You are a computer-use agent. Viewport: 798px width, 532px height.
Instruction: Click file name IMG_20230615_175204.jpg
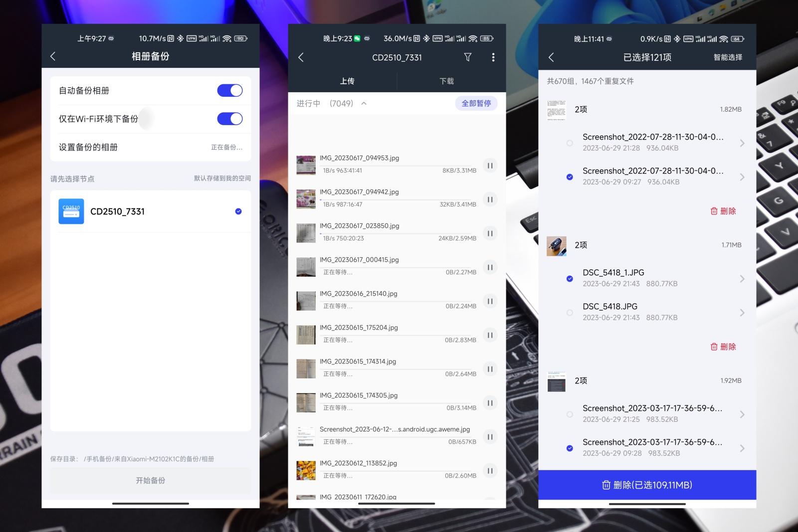click(359, 328)
